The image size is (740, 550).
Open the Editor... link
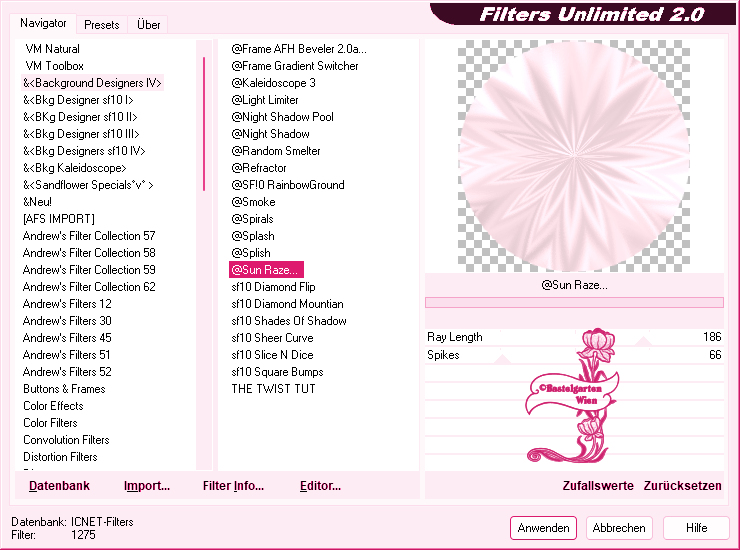coord(320,486)
